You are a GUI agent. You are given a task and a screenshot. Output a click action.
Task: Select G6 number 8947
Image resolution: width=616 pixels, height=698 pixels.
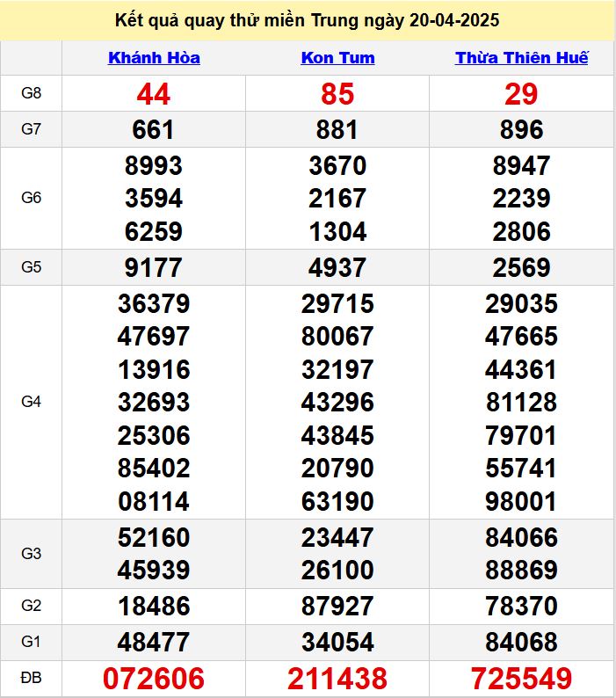(x=521, y=166)
